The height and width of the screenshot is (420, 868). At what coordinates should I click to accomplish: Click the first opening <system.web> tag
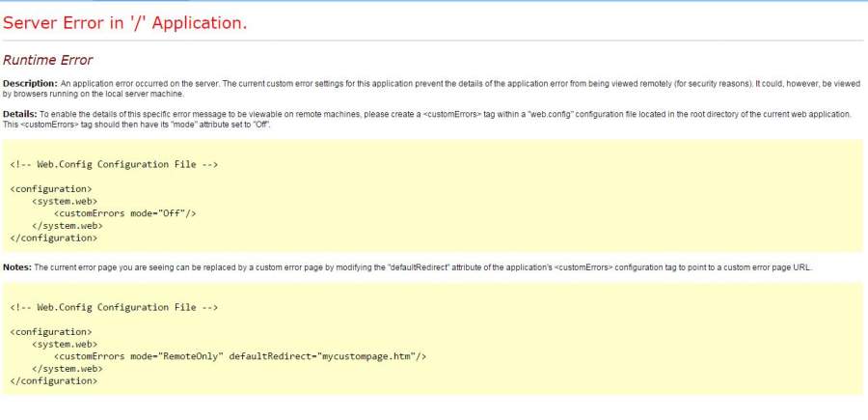pyautogui.click(x=65, y=201)
